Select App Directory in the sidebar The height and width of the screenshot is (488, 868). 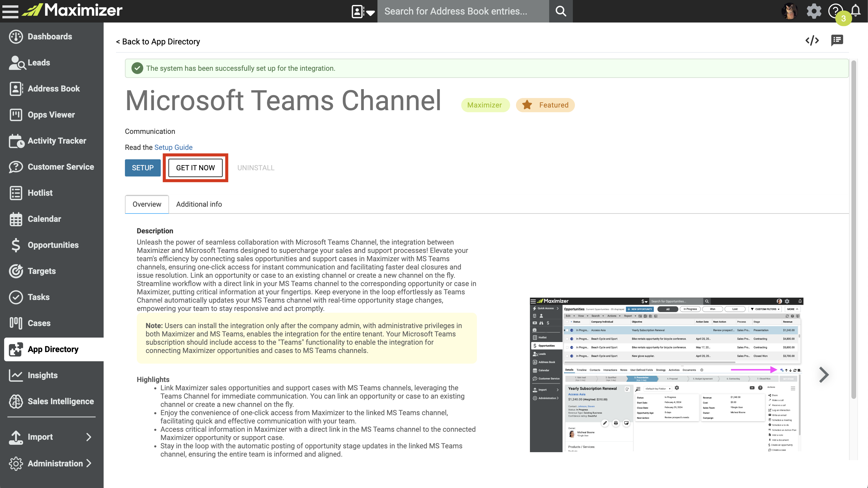(x=54, y=349)
